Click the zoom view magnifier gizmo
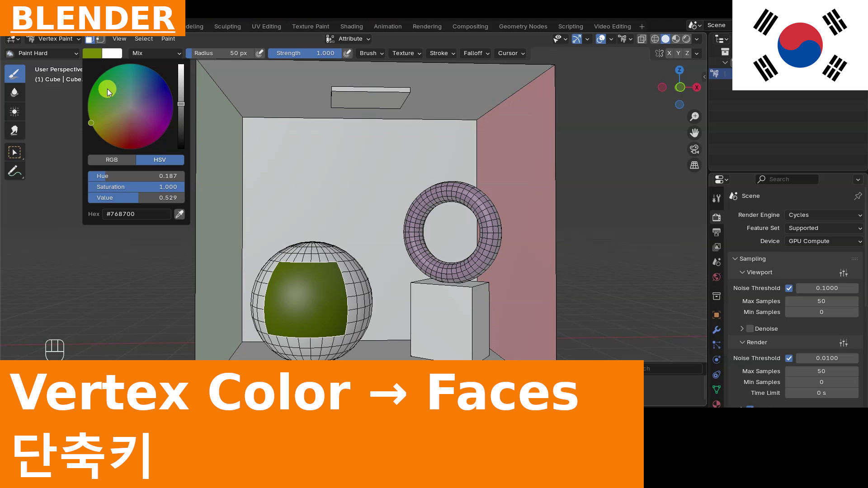Image resolution: width=868 pixels, height=488 pixels. click(x=694, y=117)
